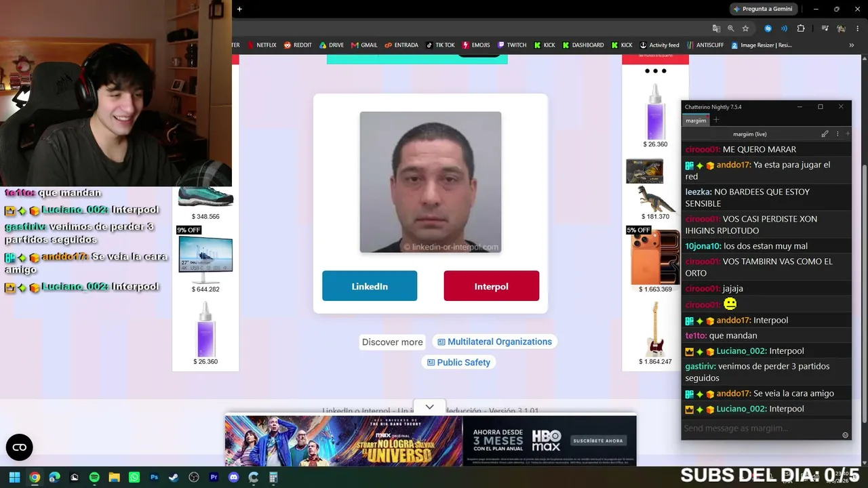
Task: Open a new browser tab with plus
Action: (239, 9)
